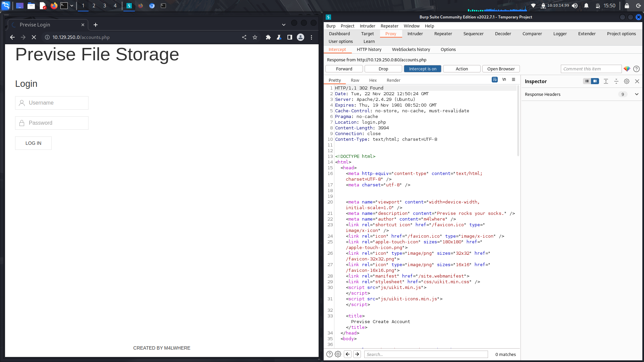The width and height of the screenshot is (644, 362).
Task: Click the help question-mark icon in the search bar
Action: [329, 354]
